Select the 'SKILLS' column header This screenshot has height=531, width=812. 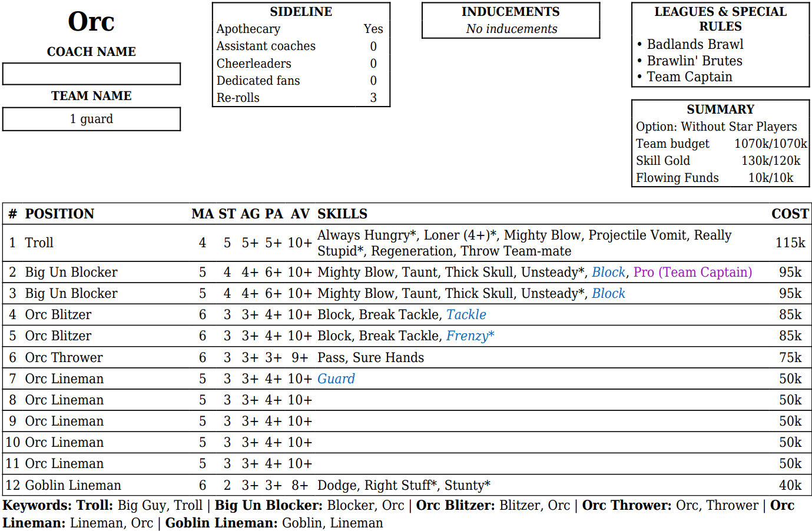click(x=342, y=214)
